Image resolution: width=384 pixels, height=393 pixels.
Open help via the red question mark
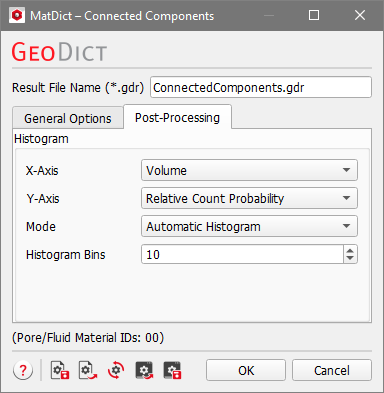pos(23,370)
